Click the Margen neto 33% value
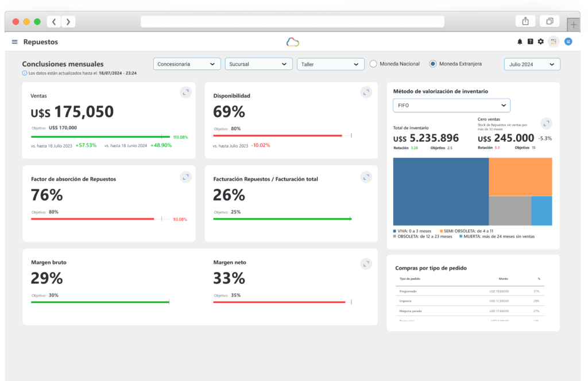This screenshot has height=381, width=588. click(x=229, y=278)
